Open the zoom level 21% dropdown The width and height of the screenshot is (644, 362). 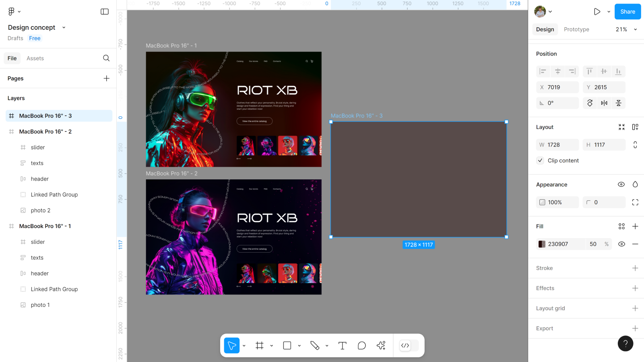[x=626, y=29]
